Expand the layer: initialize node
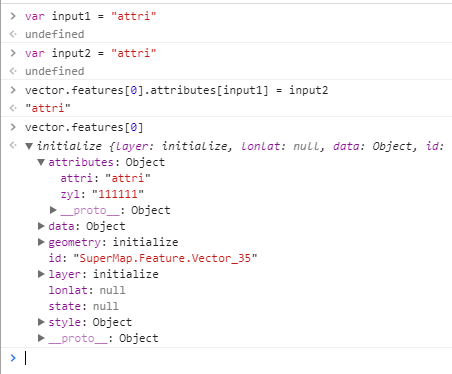Viewport: 452px width, 374px height. [x=41, y=274]
